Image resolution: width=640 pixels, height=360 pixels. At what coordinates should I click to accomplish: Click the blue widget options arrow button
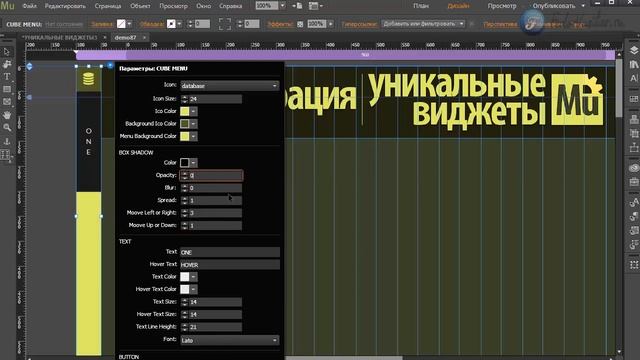click(110, 65)
